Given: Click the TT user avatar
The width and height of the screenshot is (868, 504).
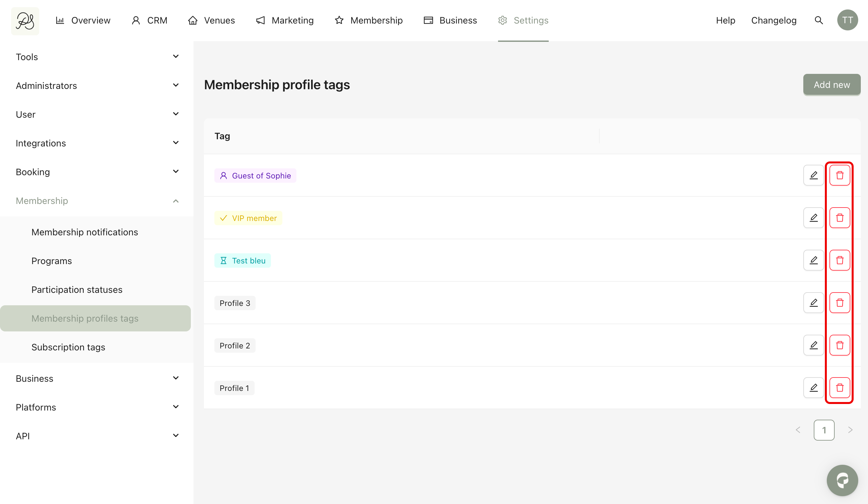Looking at the screenshot, I should pyautogui.click(x=847, y=20).
